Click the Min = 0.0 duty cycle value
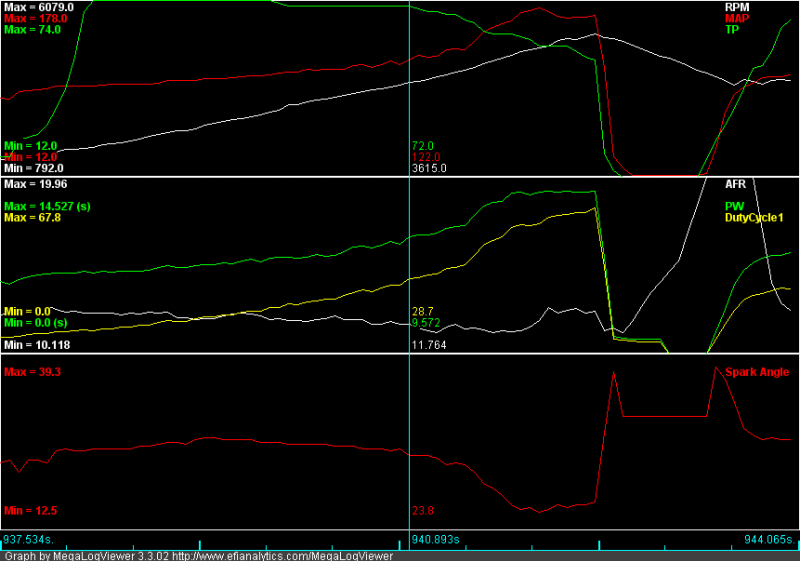This screenshot has width=800, height=561. (x=28, y=312)
